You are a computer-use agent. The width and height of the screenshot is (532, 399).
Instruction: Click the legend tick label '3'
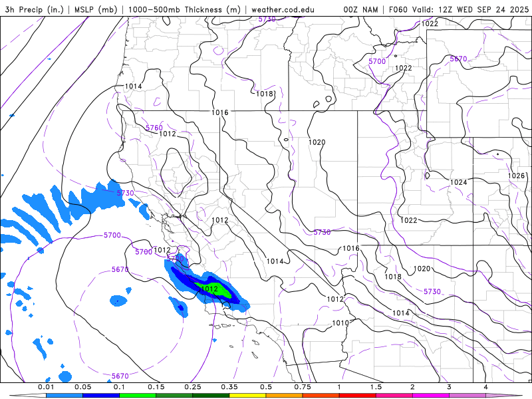[450, 387]
